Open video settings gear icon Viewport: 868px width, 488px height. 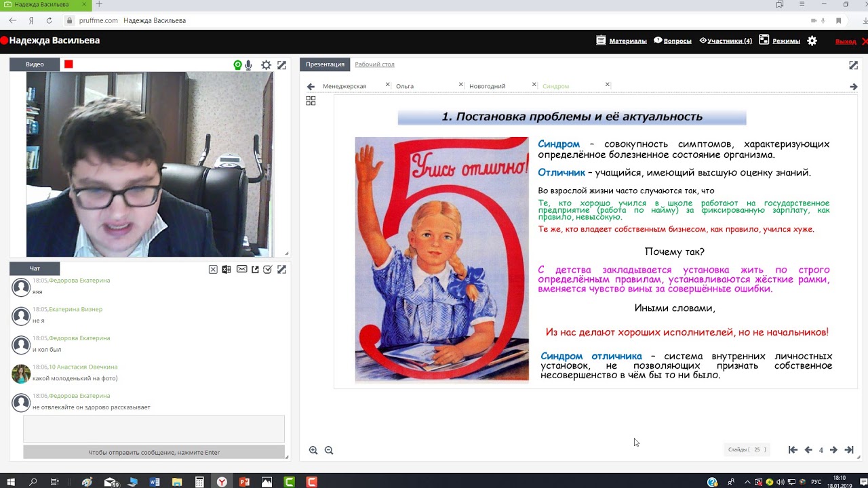(x=266, y=65)
